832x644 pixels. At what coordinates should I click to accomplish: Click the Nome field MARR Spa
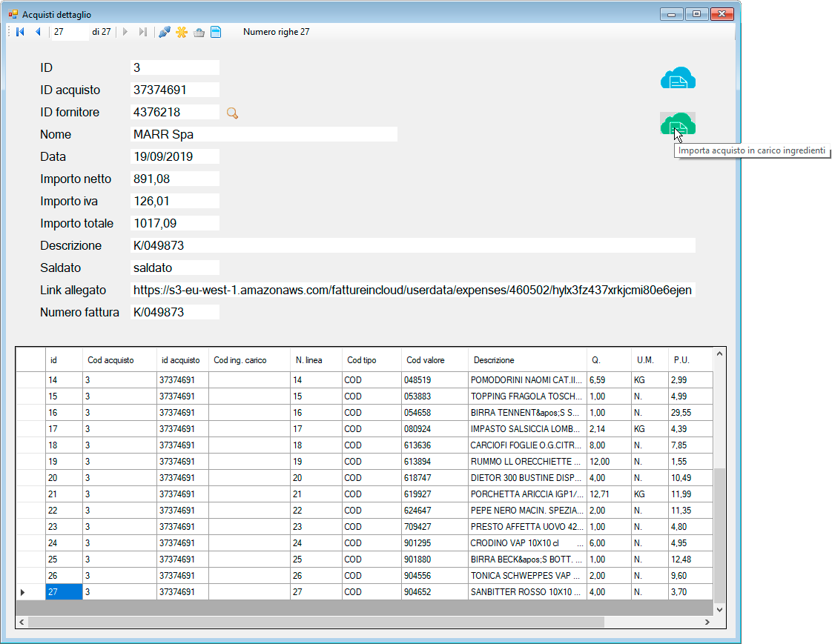pos(264,134)
